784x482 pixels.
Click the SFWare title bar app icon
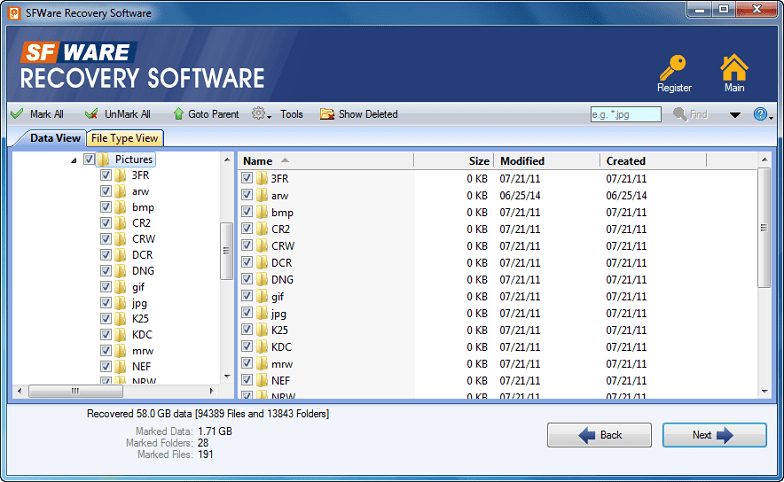[x=14, y=12]
